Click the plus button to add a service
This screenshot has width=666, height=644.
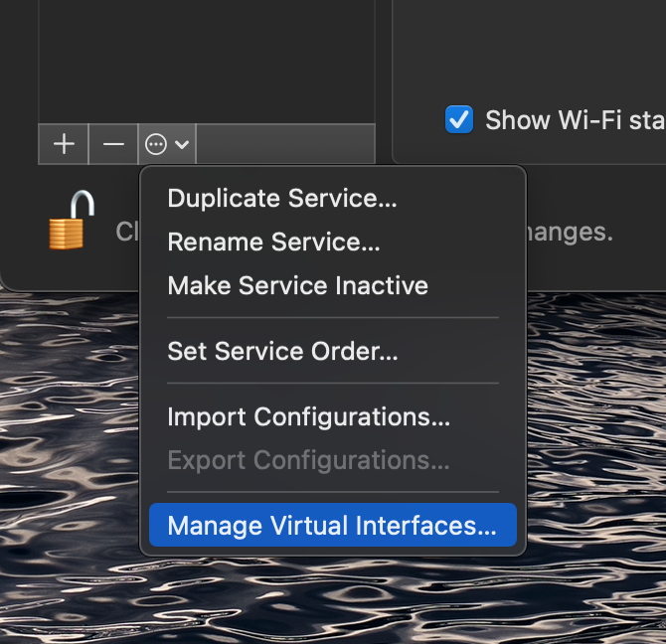(64, 144)
